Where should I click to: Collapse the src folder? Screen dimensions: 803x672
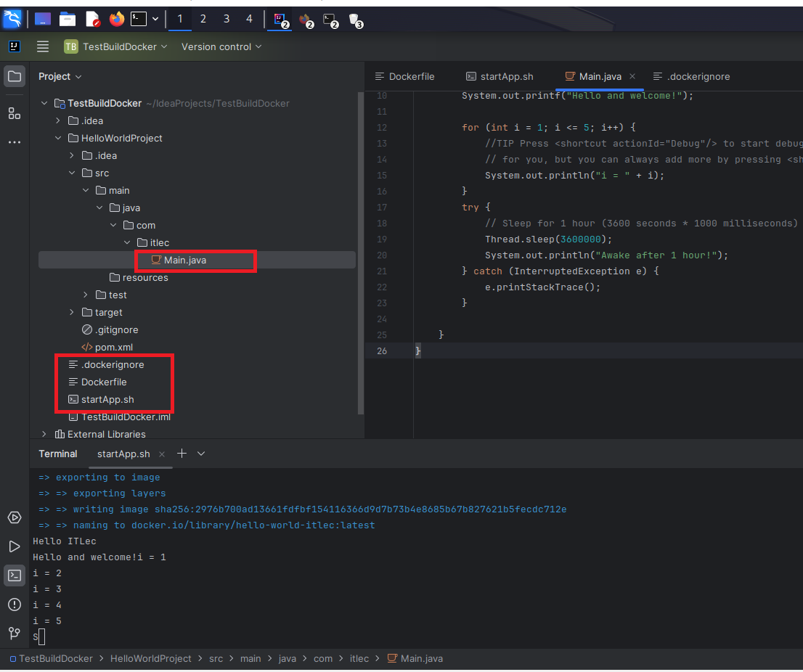click(x=72, y=173)
